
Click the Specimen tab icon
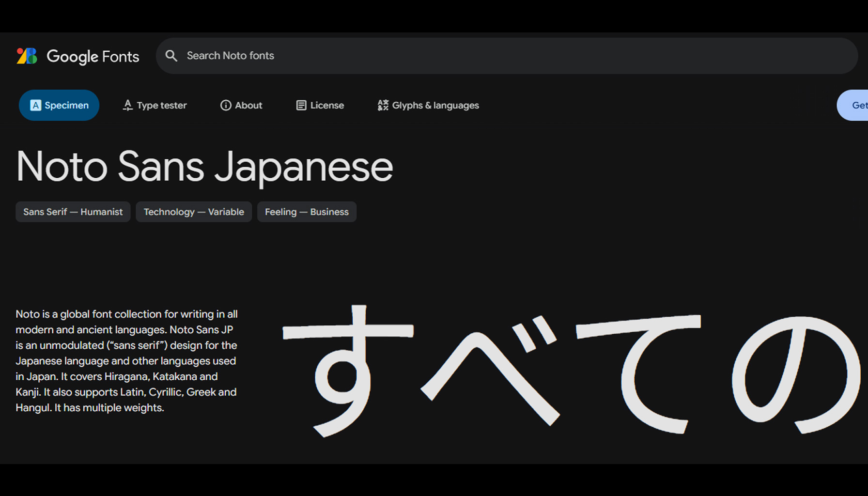35,105
